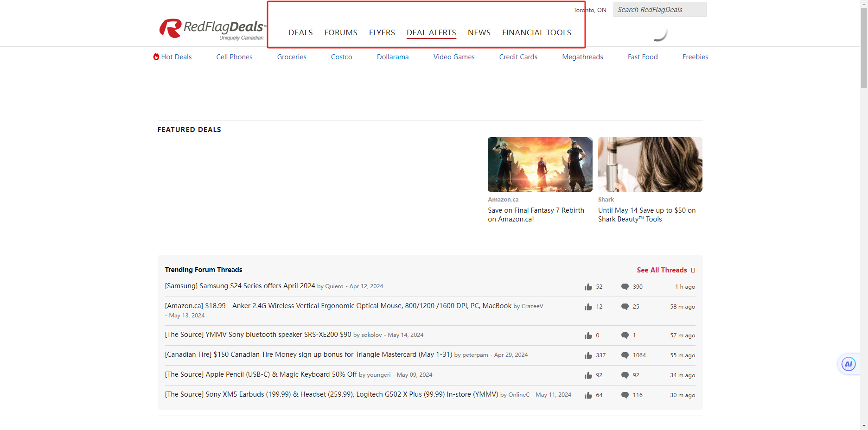Change the Toronto, ON location
The height and width of the screenshot is (430, 868).
point(590,10)
